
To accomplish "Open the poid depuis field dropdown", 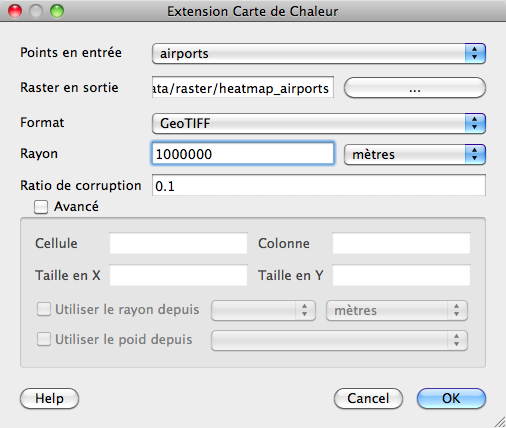I will (339, 340).
